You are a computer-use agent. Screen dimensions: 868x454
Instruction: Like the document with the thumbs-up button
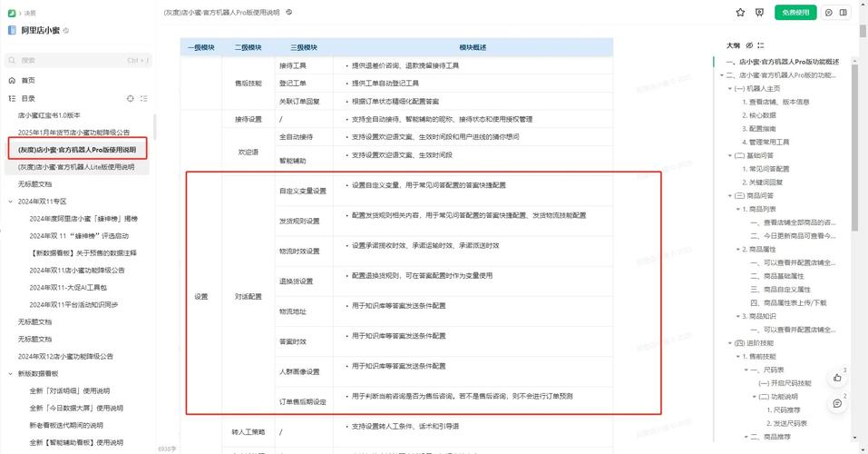[837, 378]
